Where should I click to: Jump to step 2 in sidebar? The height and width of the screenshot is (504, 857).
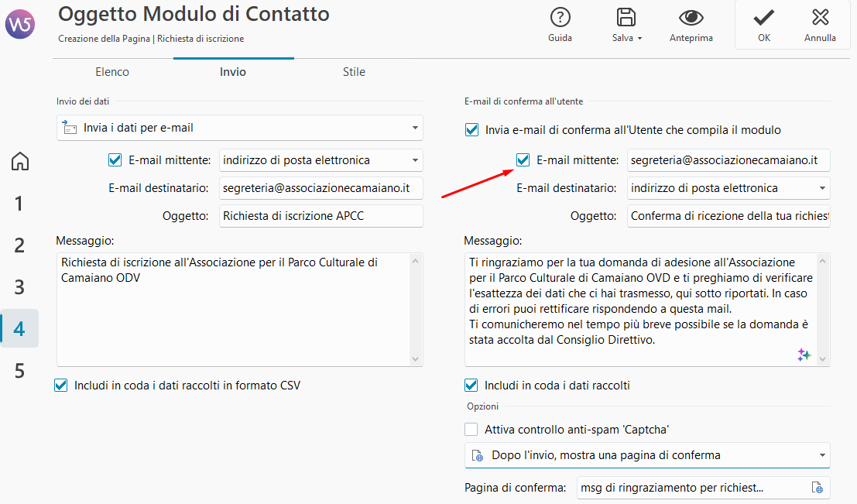click(x=19, y=245)
